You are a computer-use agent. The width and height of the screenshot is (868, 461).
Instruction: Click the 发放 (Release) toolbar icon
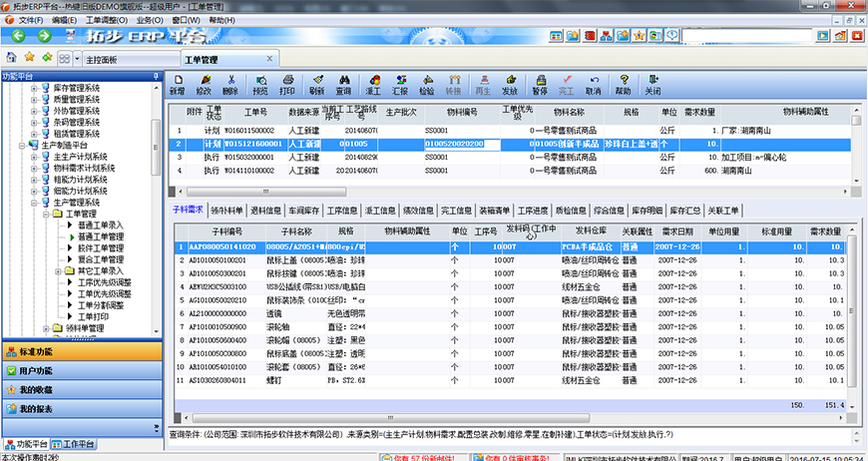tap(511, 85)
